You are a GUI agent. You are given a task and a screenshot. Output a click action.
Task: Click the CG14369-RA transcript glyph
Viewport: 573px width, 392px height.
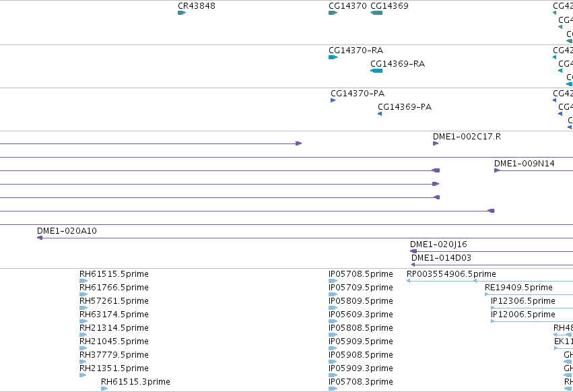(x=376, y=71)
